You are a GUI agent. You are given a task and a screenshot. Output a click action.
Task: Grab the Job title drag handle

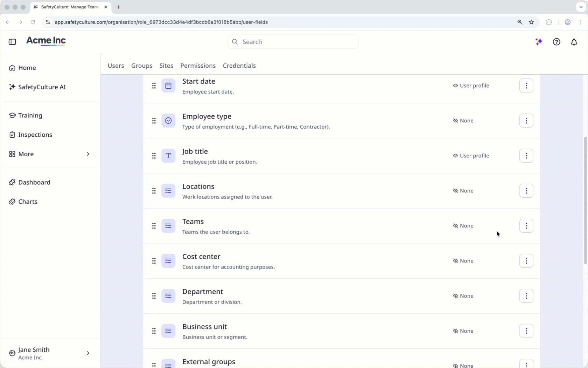coord(154,156)
